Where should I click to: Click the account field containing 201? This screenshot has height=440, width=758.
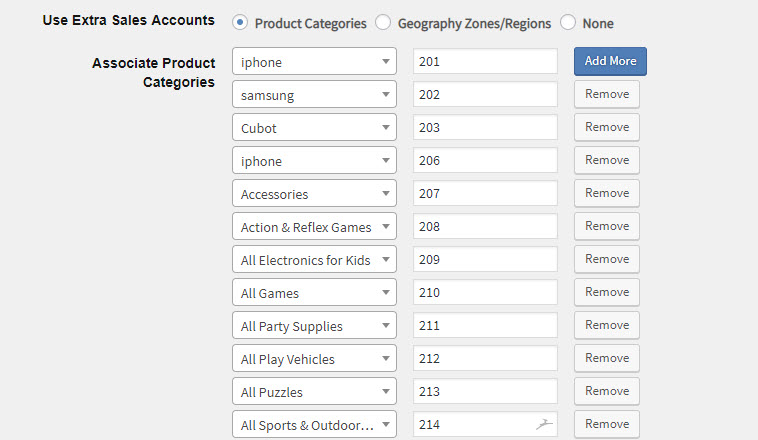coord(485,61)
